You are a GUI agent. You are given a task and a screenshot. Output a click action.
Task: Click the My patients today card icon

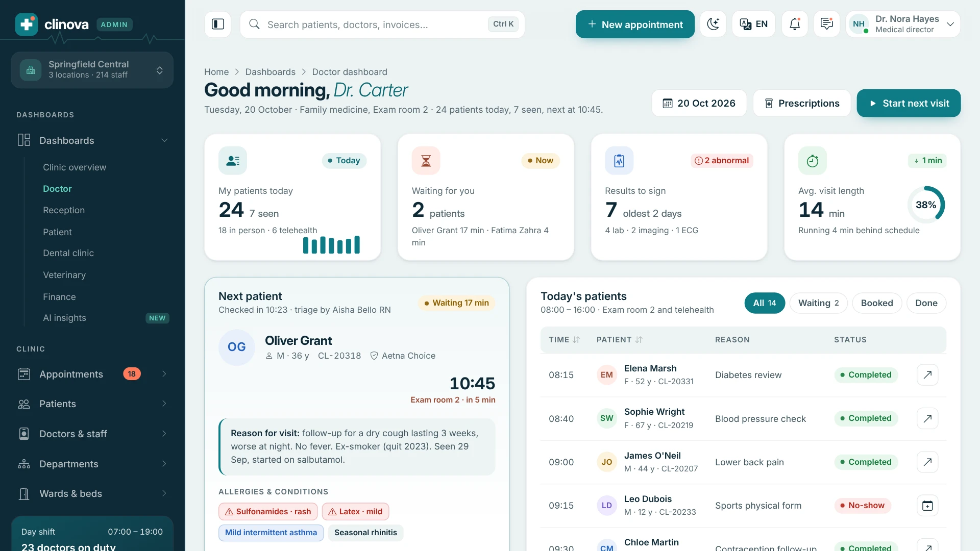click(x=233, y=161)
